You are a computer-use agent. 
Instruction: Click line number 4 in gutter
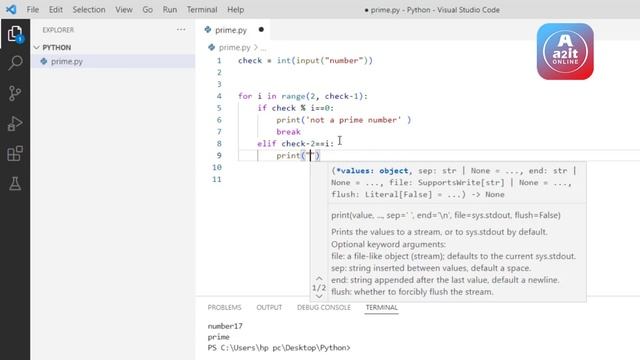point(219,96)
